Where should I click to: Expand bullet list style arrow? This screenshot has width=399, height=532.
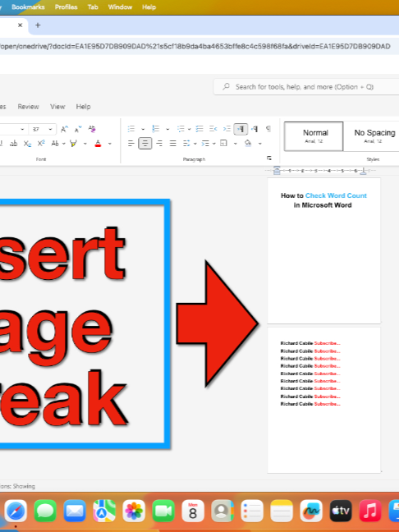(x=143, y=129)
